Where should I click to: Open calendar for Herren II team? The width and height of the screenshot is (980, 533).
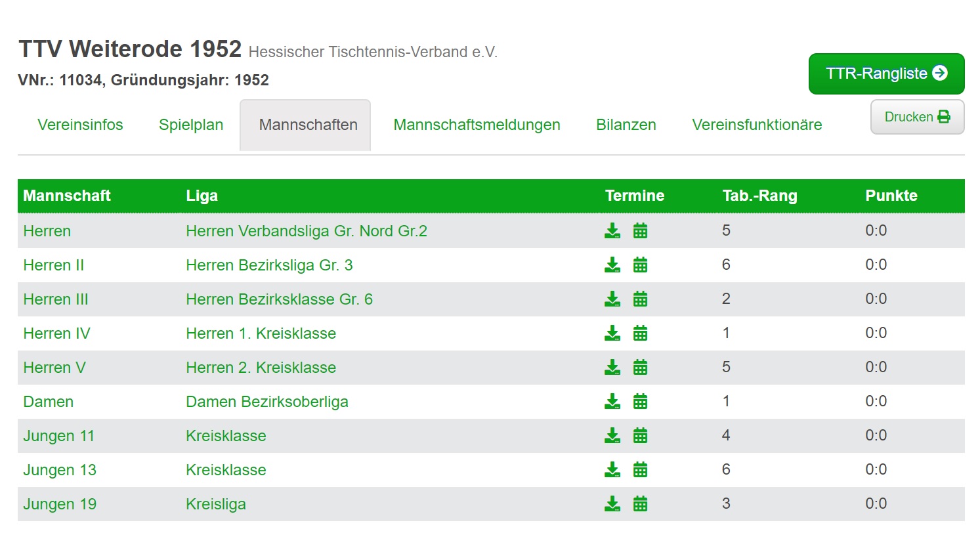click(x=640, y=265)
